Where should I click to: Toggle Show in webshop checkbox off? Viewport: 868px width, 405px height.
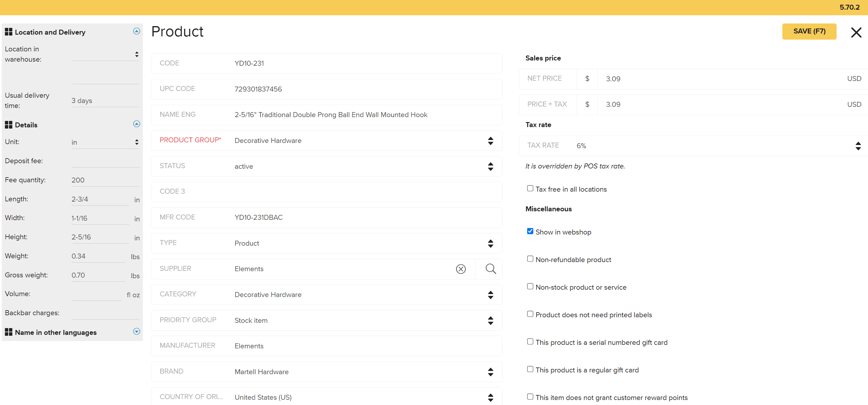click(530, 231)
